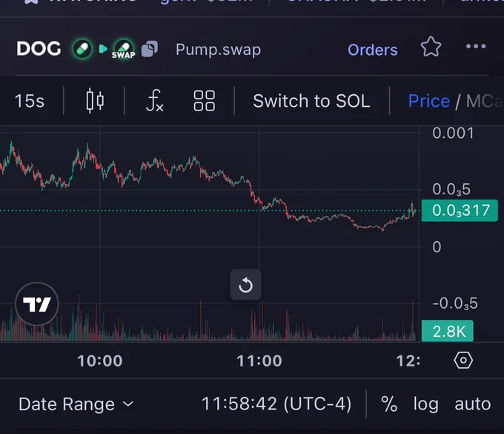Click the TradingView logo

click(x=37, y=304)
